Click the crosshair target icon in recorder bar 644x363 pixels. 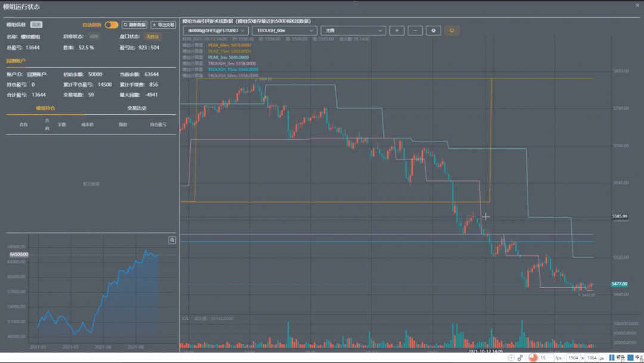tap(511, 358)
